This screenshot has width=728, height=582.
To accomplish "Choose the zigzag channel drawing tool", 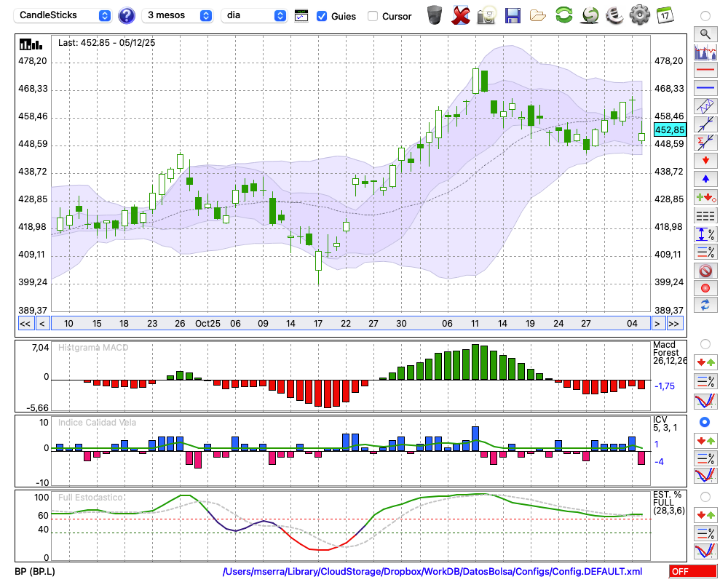I will click(705, 105).
